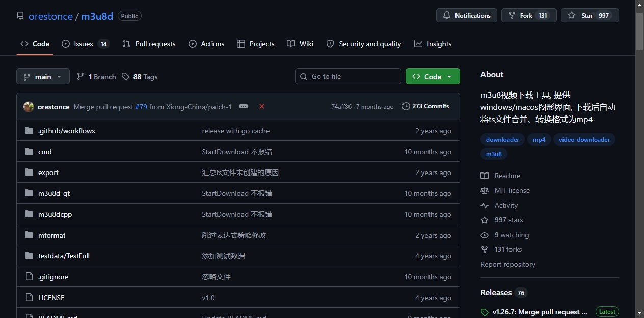
Task: Open the Readme link in About
Action: click(x=500, y=176)
